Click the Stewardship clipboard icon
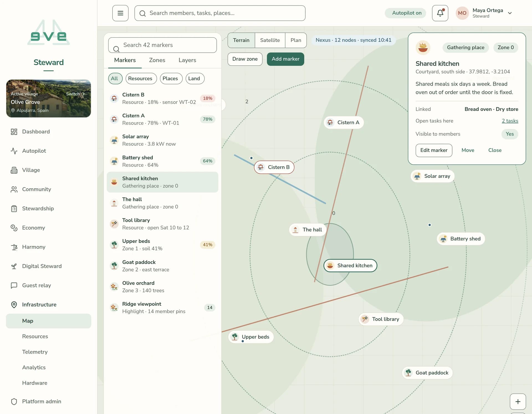532x414 pixels. tap(14, 209)
